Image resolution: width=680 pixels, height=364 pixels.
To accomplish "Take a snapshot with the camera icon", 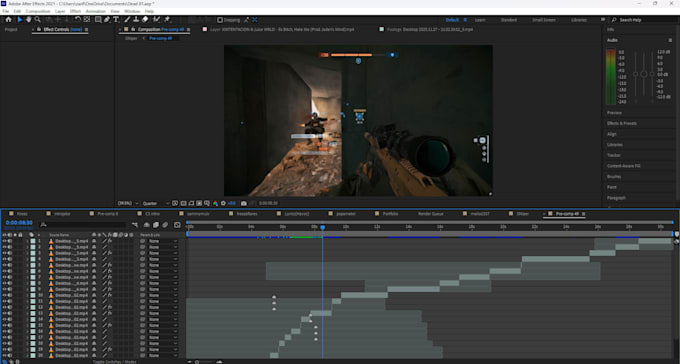I will click(244, 203).
